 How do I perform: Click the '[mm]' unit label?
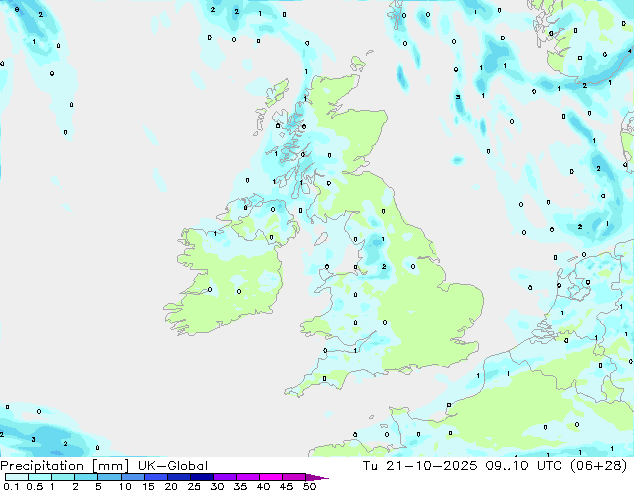tap(110, 466)
